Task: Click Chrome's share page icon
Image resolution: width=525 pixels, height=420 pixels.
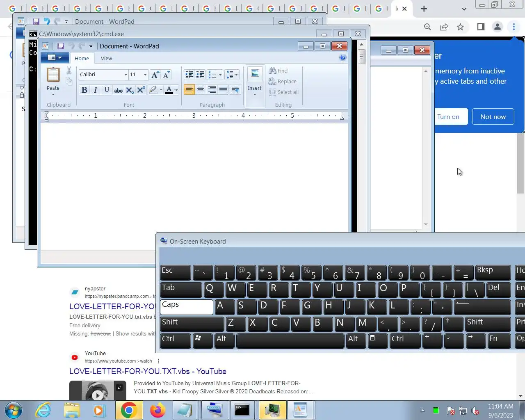Action: (x=444, y=27)
